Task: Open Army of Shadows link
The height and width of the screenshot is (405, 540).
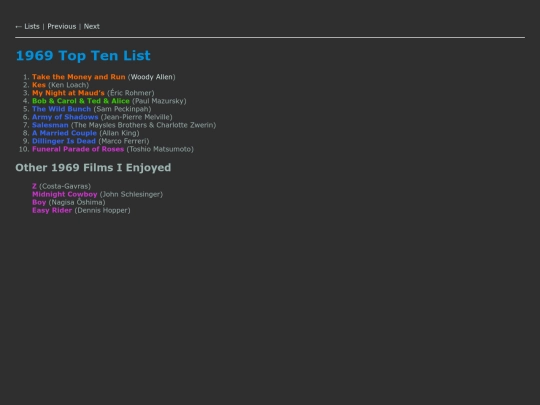Action: [x=65, y=117]
